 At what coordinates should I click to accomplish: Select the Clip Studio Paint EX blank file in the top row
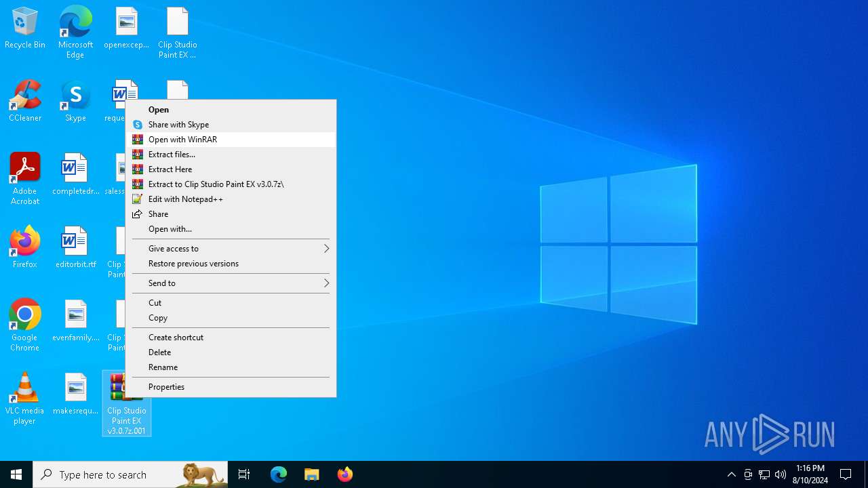click(177, 32)
